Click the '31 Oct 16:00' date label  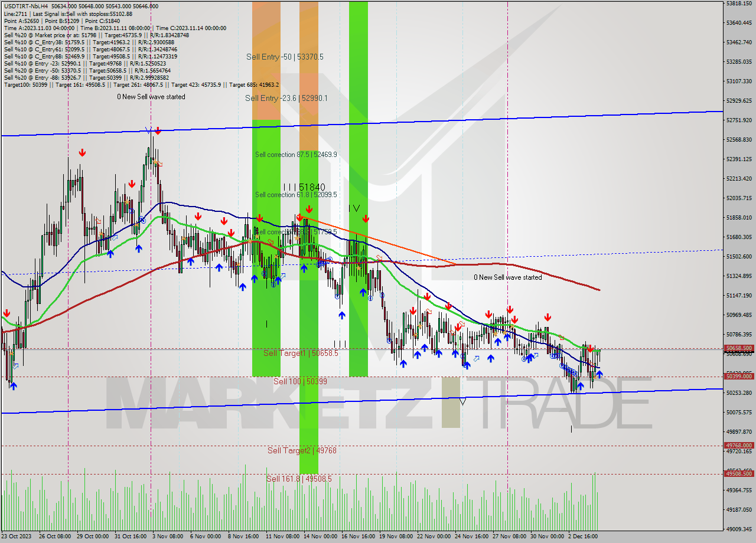click(130, 537)
